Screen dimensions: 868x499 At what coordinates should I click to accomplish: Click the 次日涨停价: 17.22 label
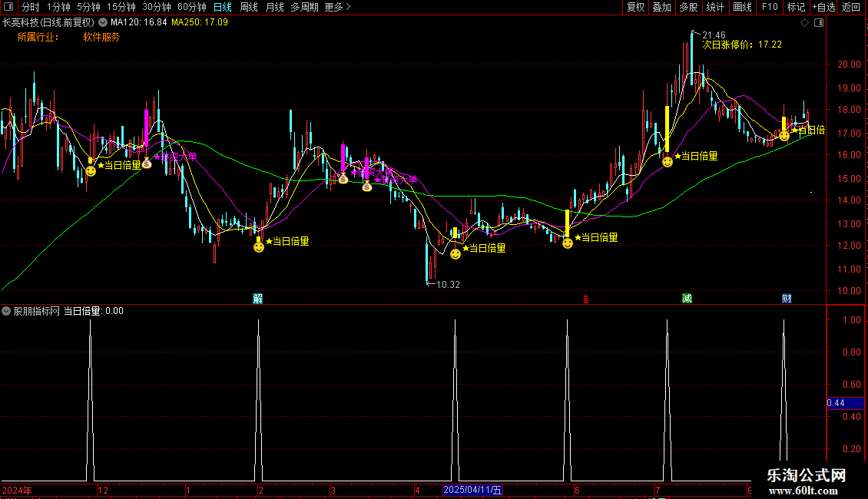click(742, 45)
